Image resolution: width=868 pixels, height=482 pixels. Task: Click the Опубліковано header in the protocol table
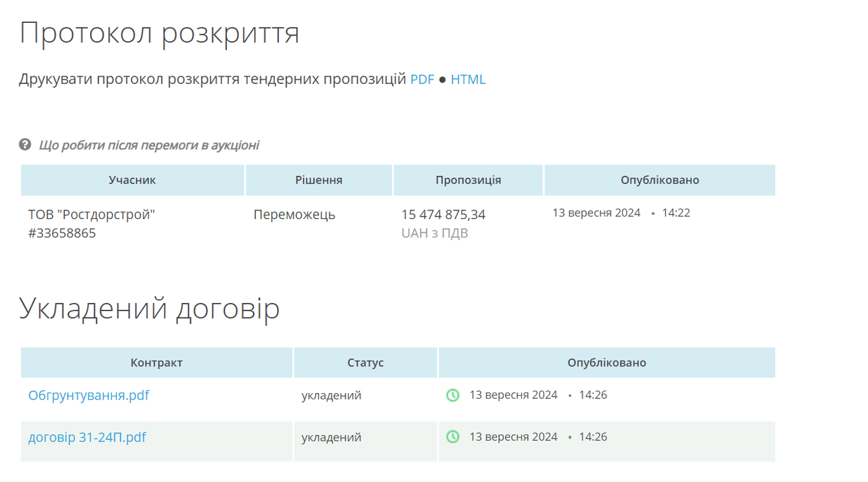(x=660, y=180)
